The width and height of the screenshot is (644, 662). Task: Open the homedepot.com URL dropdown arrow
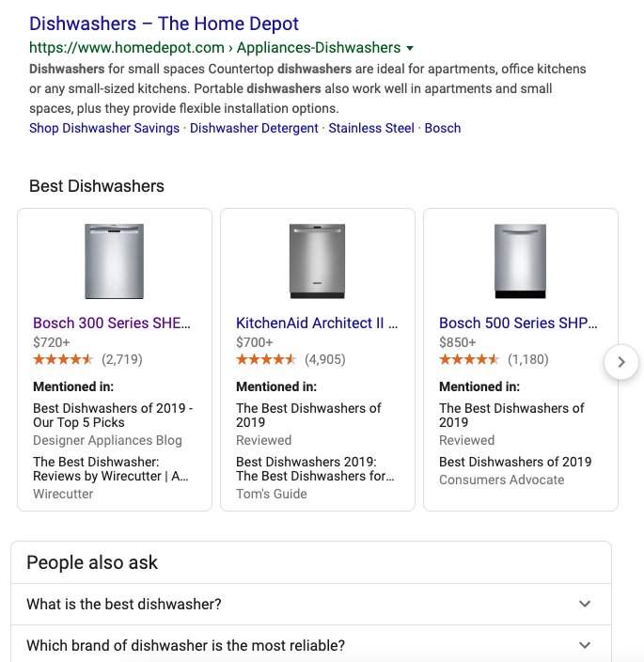coord(410,48)
